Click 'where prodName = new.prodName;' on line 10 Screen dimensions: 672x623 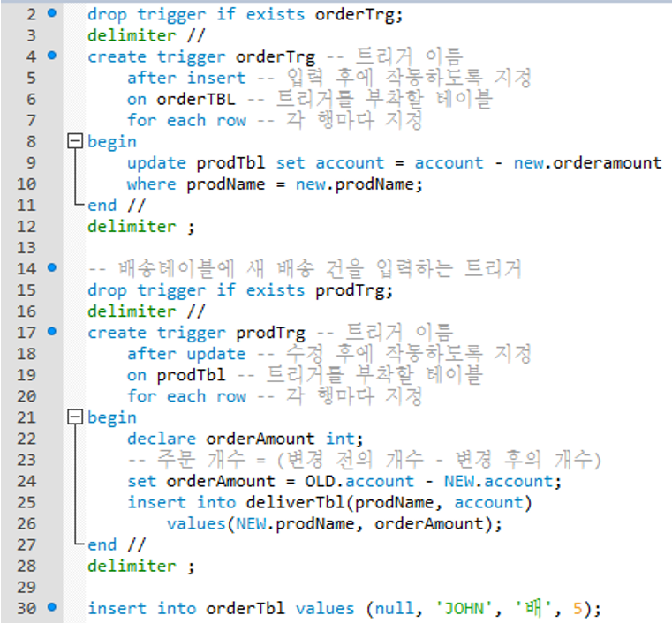pos(276,185)
